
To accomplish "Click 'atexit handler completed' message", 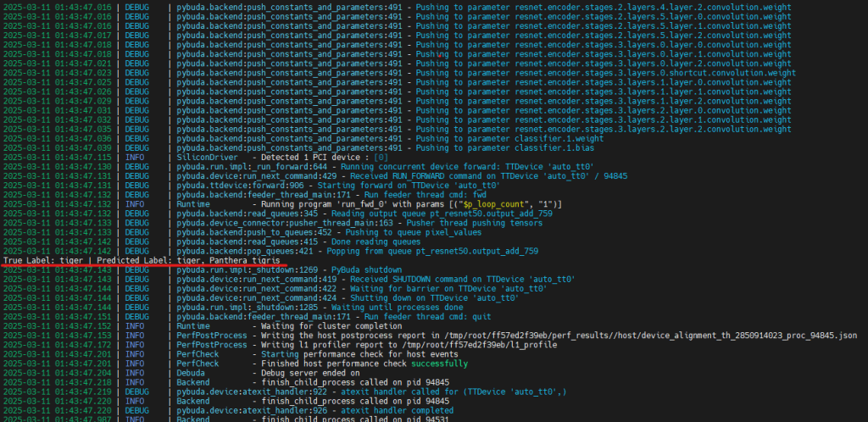I will (x=397, y=411).
